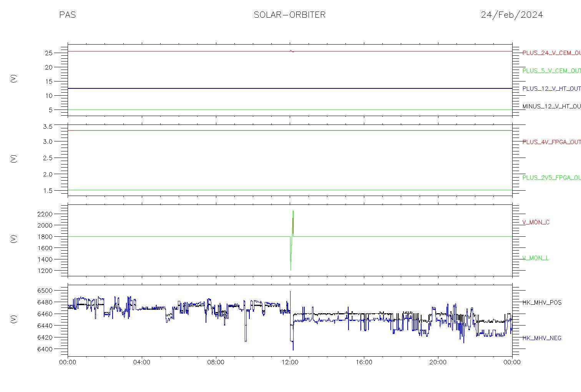
Task: Click the 12:00 time axis label
Action: coord(290,362)
